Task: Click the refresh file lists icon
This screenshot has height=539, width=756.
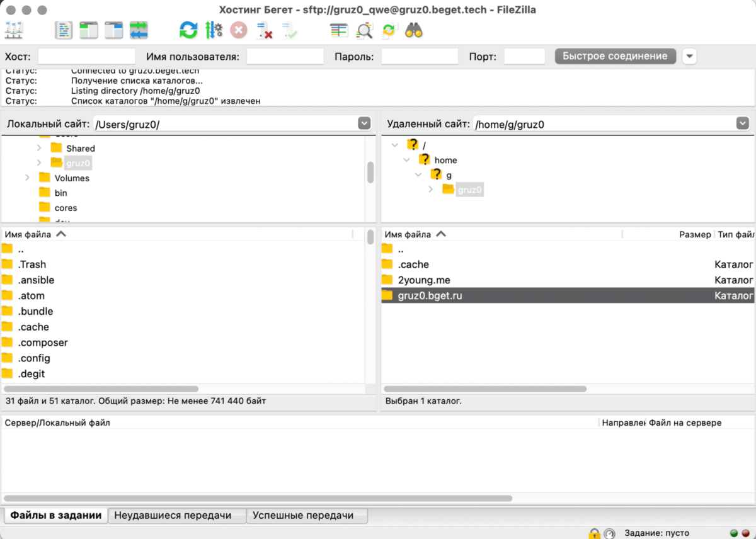Action: [x=188, y=30]
